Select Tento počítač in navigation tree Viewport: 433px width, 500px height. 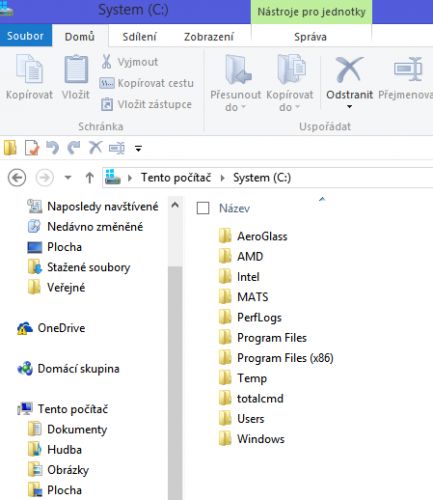pos(63,409)
